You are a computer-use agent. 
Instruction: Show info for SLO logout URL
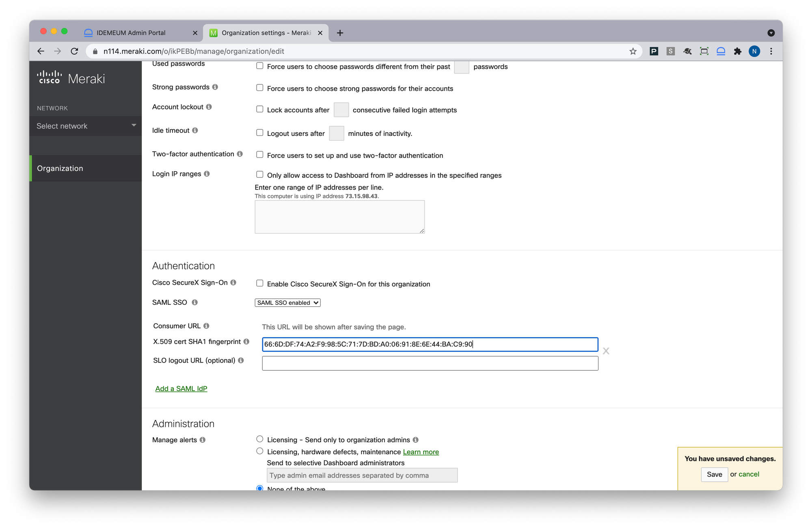pos(241,360)
